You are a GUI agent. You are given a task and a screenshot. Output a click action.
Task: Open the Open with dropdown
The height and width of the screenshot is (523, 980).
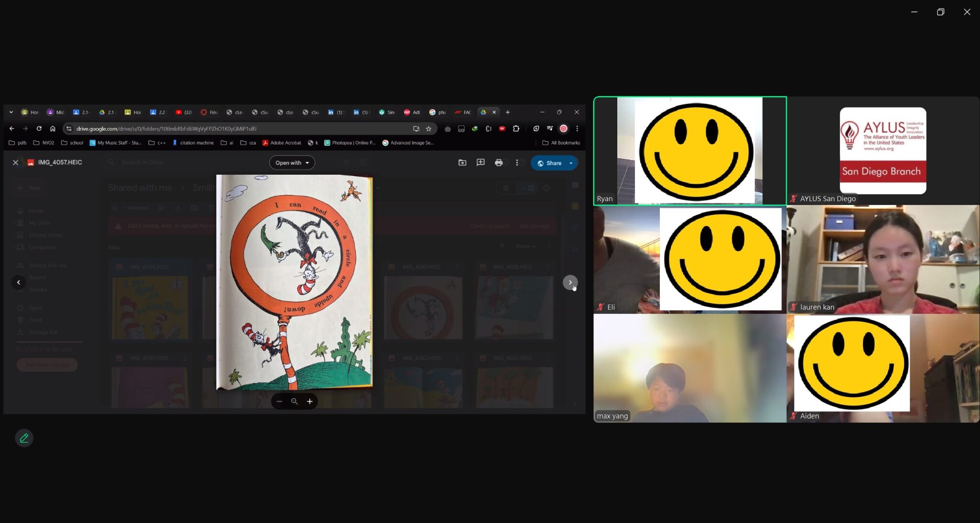pos(292,163)
